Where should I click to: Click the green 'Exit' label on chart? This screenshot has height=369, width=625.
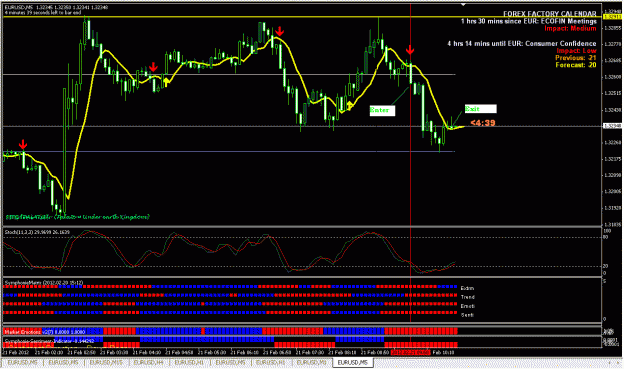pos(480,109)
